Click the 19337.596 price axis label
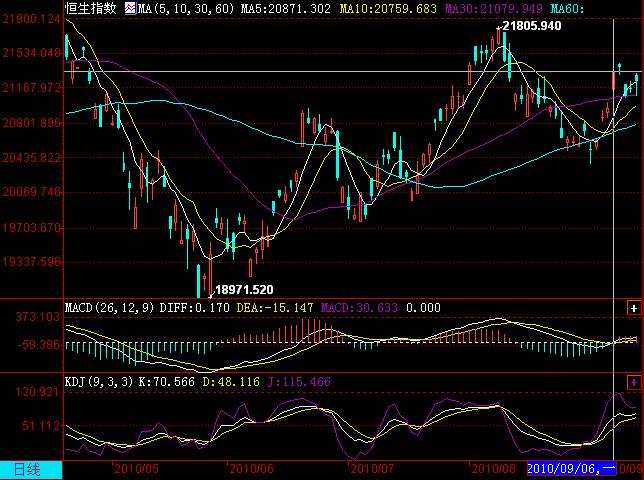 (31, 261)
